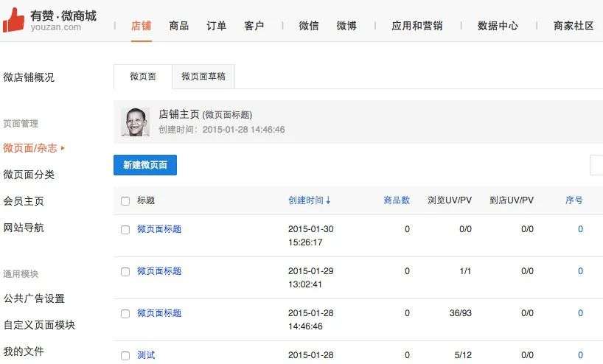
Task: Check the row created 2015-01-30 15:26:17
Action: pyautogui.click(x=125, y=230)
